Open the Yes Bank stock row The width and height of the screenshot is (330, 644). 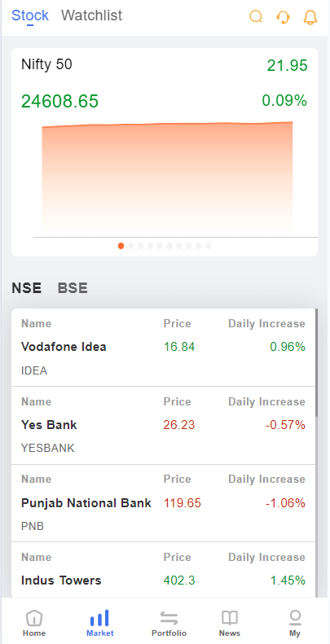pyautogui.click(x=164, y=426)
